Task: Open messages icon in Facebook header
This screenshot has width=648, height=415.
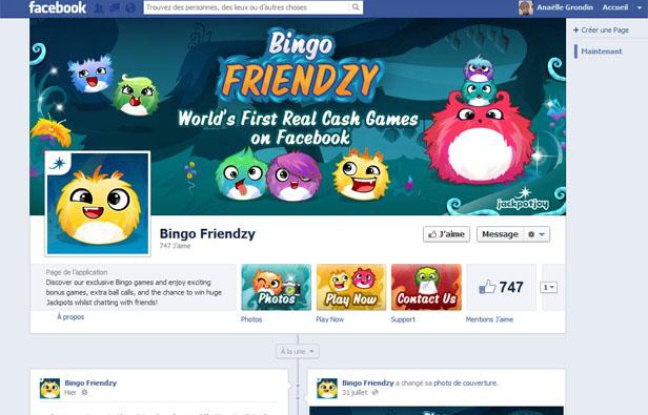Action: point(114,8)
